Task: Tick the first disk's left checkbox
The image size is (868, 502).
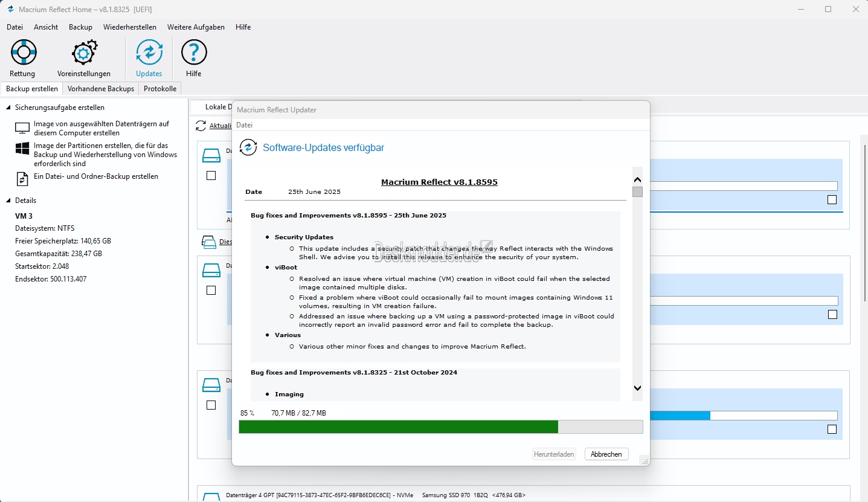Action: click(x=211, y=176)
